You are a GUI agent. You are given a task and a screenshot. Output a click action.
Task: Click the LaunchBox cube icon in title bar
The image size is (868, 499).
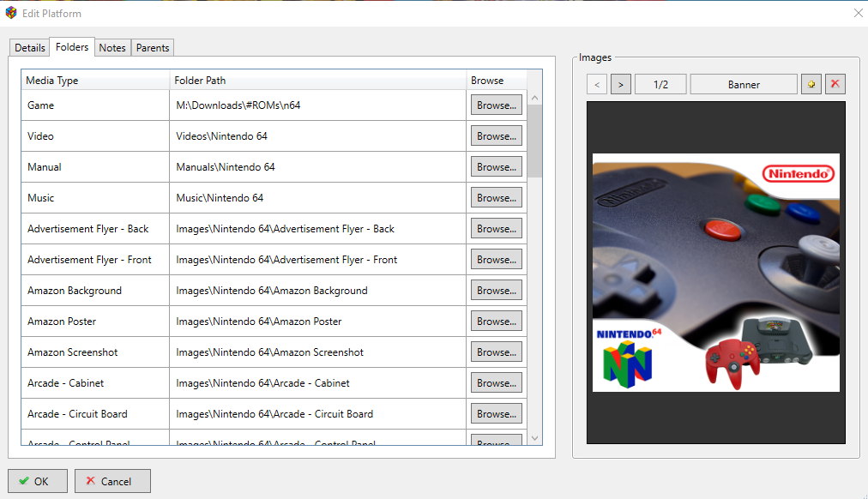11,13
